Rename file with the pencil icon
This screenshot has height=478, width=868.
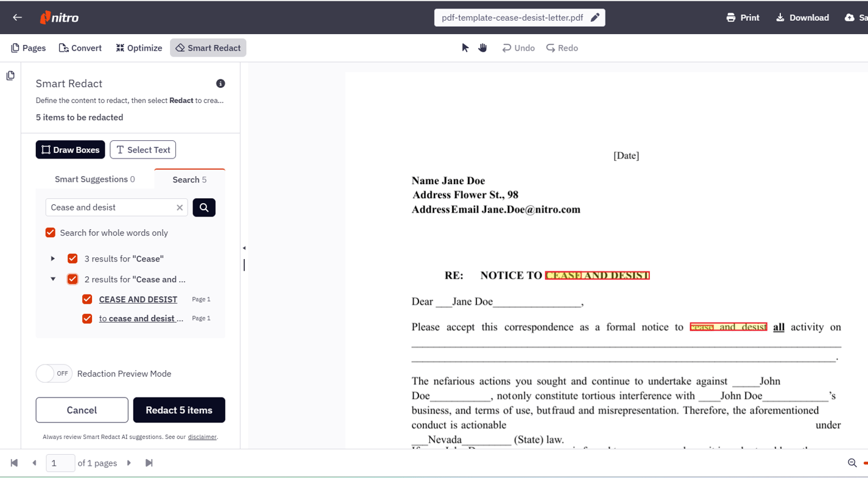[x=595, y=18]
